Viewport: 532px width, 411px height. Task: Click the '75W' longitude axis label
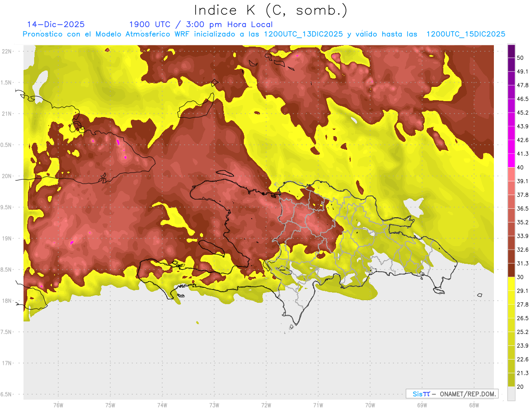click(x=110, y=405)
